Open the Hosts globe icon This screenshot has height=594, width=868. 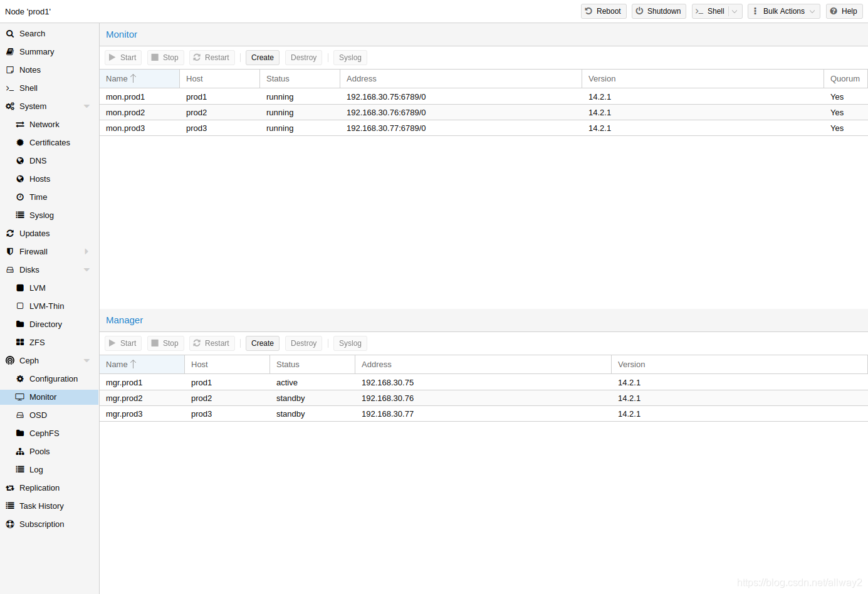tap(20, 179)
